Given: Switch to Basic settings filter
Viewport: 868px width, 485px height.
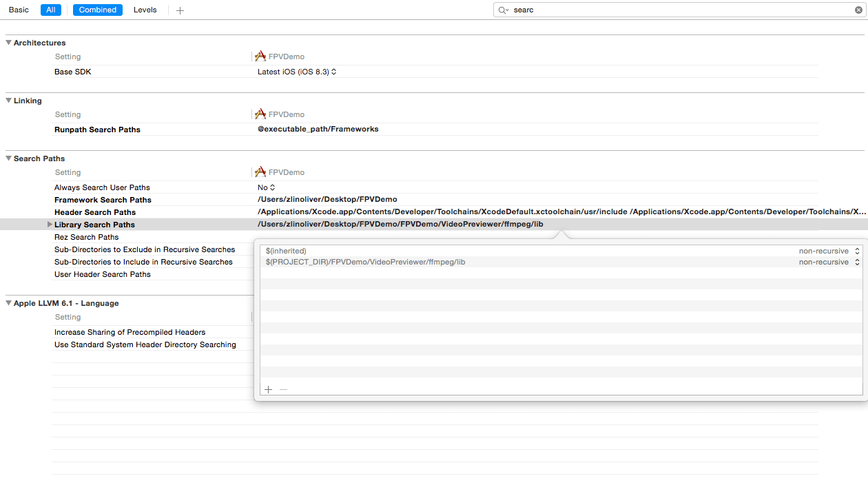Looking at the screenshot, I should pyautogui.click(x=19, y=10).
